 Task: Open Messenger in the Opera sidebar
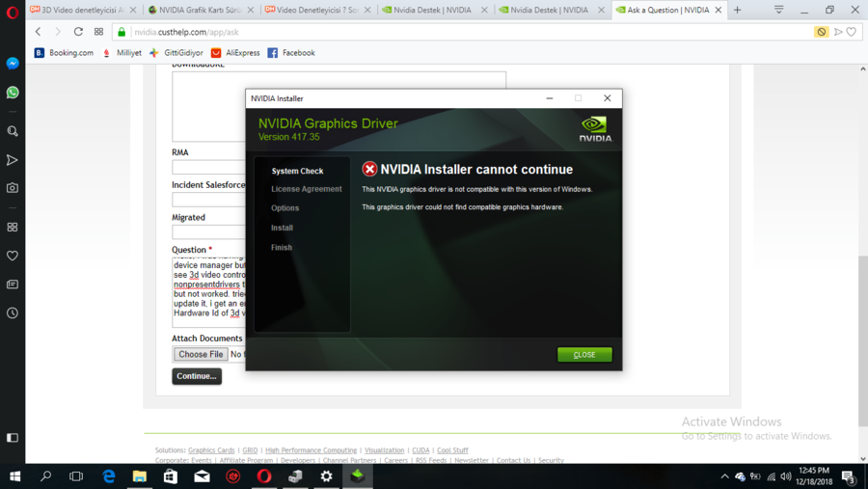point(13,64)
